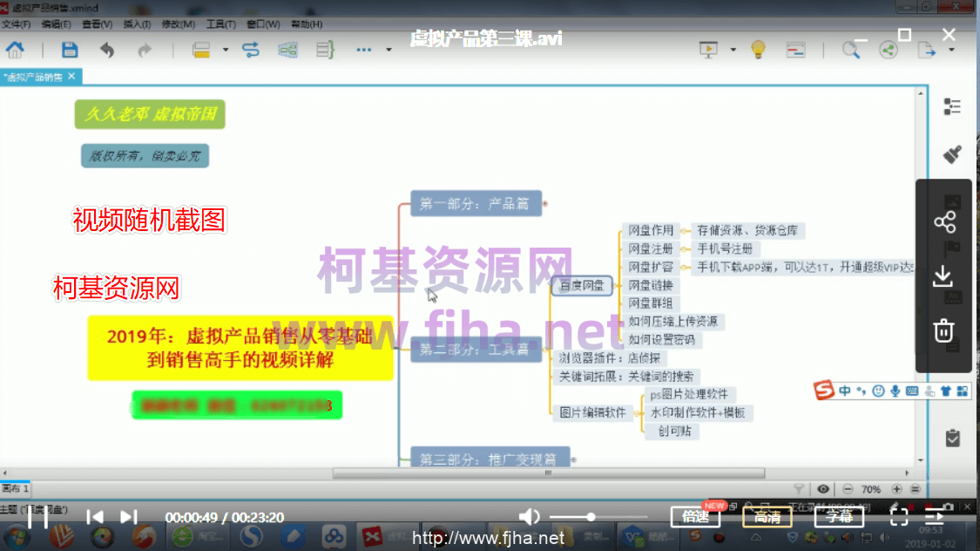
Task: Toggle fullscreen mode of the video player
Action: (899, 517)
